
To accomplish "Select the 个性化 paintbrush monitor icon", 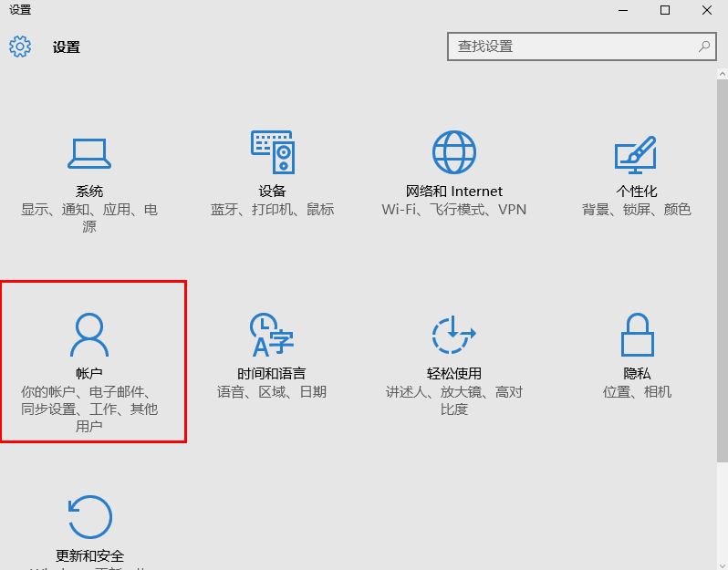I will click(636, 152).
